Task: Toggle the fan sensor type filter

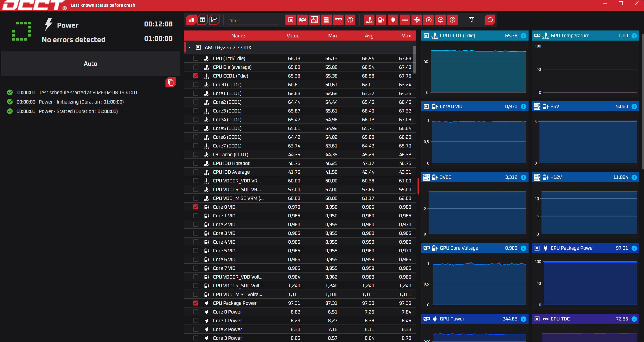Action: tap(417, 20)
